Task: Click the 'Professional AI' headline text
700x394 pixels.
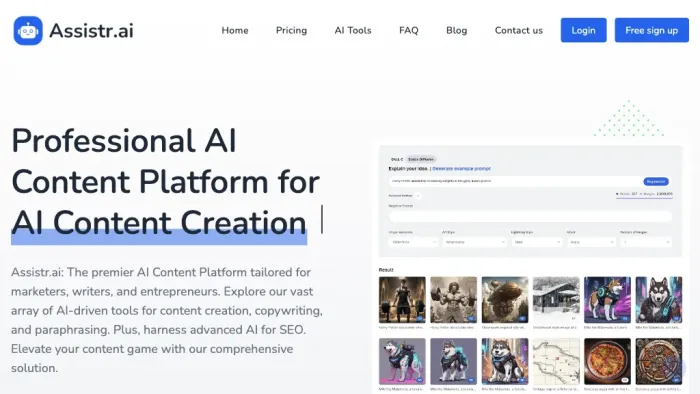Action: click(x=124, y=141)
